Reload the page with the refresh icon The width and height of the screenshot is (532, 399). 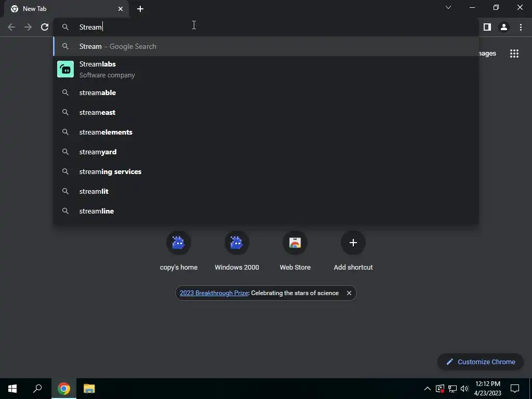(45, 27)
